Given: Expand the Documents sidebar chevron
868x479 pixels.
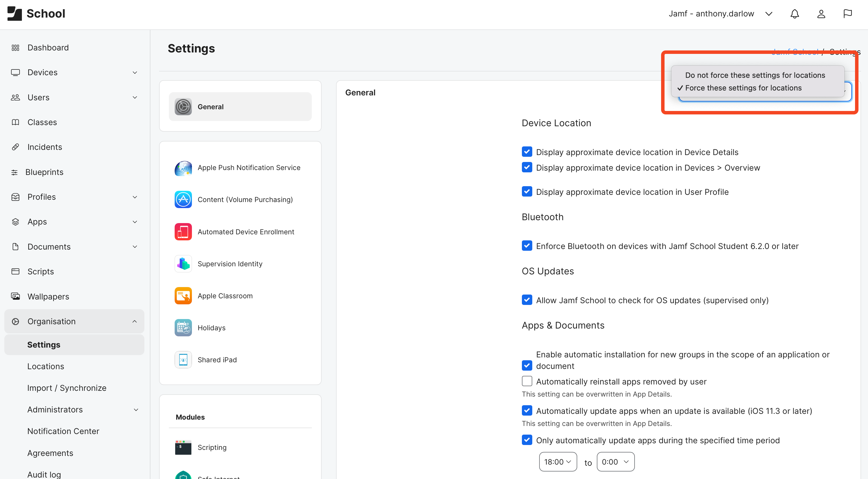Looking at the screenshot, I should 135,247.
